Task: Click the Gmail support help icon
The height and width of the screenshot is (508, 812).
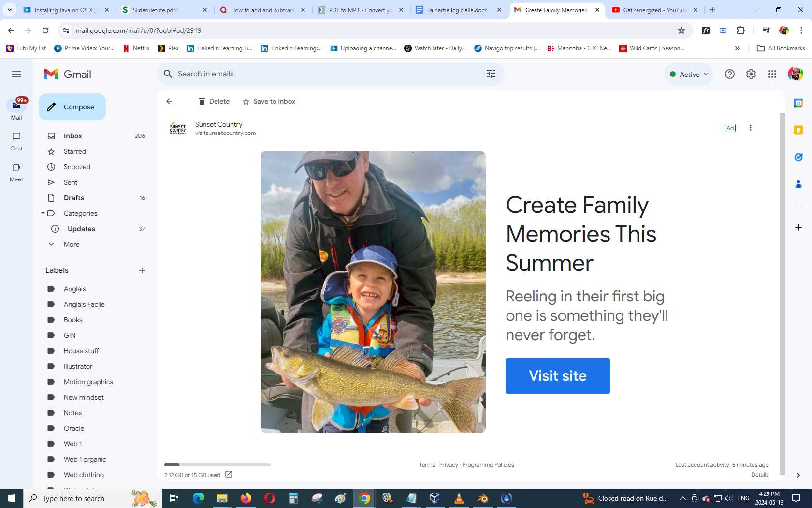Action: (x=729, y=74)
